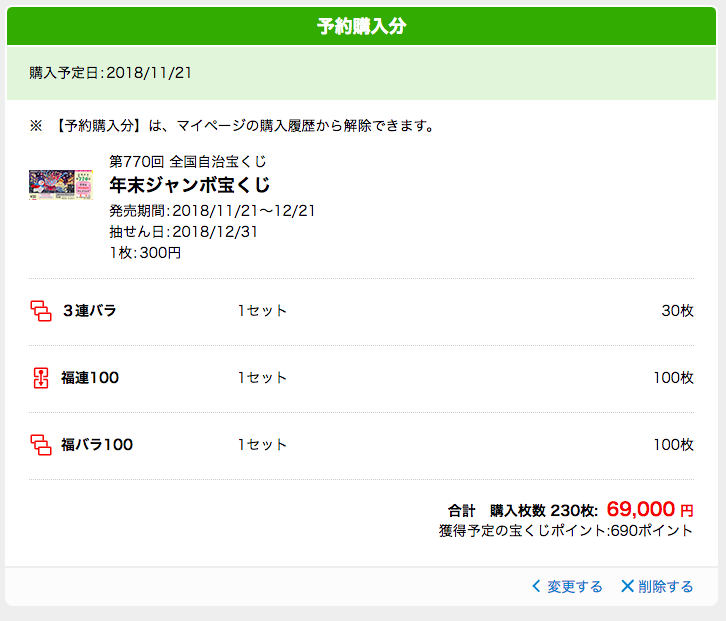Click the 69,000 円 total amount
Image resolution: width=726 pixels, height=621 pixels.
(x=650, y=509)
